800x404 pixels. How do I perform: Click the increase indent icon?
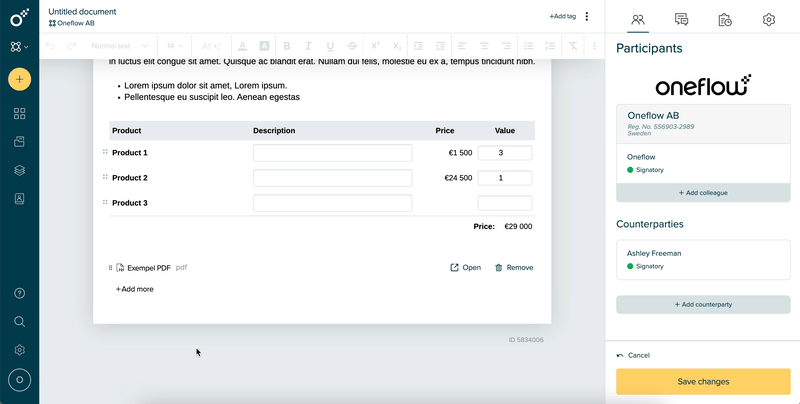[x=440, y=46]
